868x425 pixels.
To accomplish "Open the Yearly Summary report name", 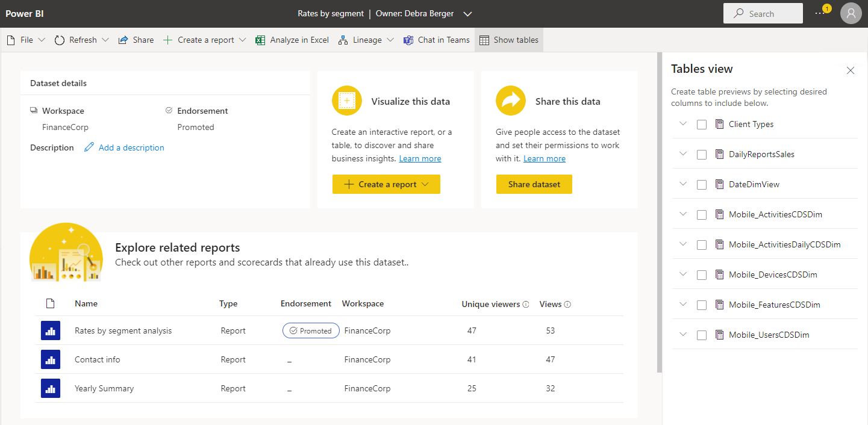I will pyautogui.click(x=104, y=388).
